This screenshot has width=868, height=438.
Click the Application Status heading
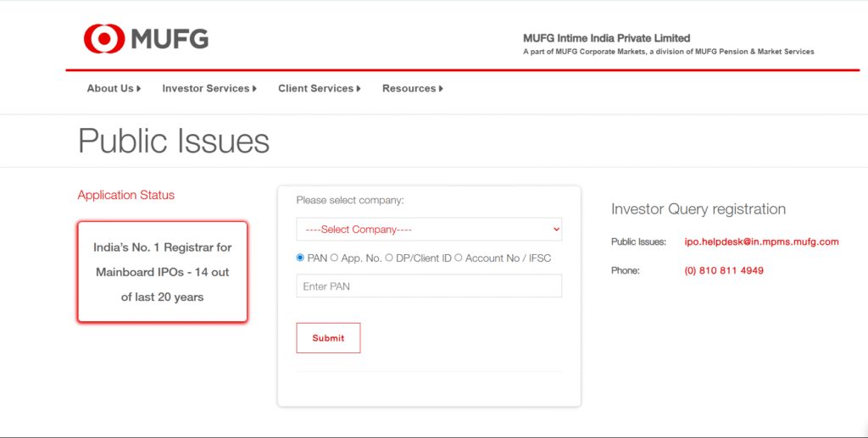(x=125, y=196)
